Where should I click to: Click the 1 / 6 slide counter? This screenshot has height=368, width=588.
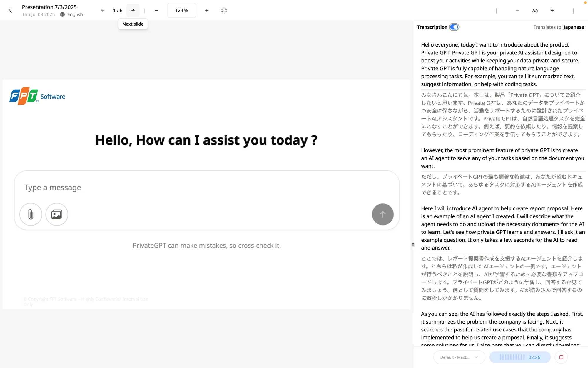(118, 11)
